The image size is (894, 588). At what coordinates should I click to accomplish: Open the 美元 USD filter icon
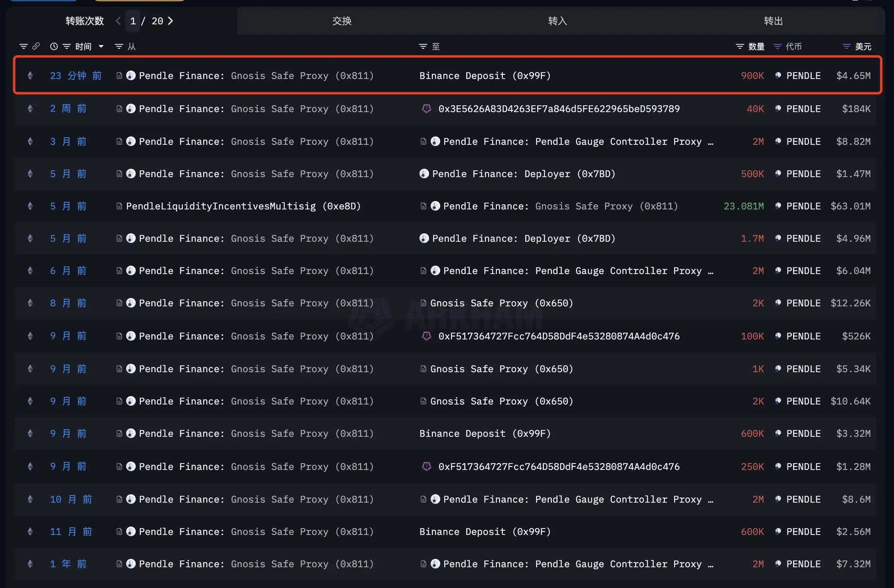[846, 46]
